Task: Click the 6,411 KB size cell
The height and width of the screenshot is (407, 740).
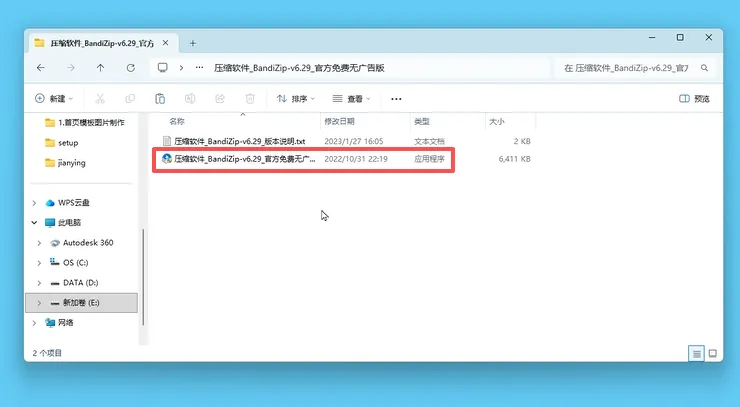Action: (x=514, y=159)
